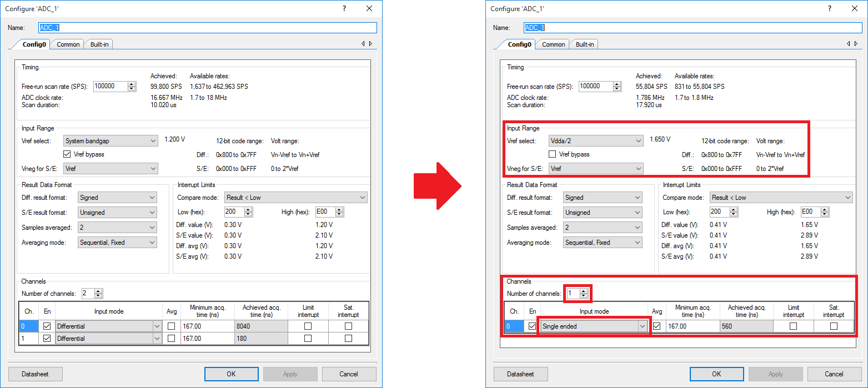This screenshot has width=868, height=388.
Task: Click the help question mark in the left dialog
Action: [x=344, y=8]
